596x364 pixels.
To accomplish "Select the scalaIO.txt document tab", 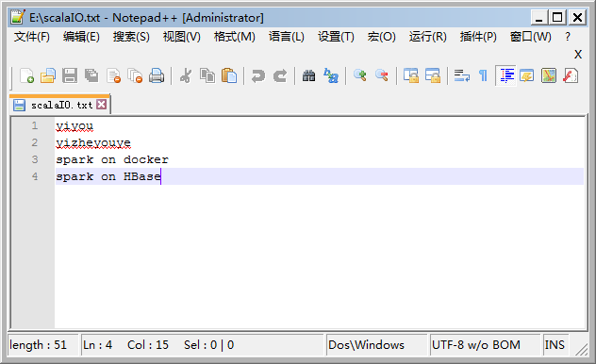I will click(x=59, y=105).
